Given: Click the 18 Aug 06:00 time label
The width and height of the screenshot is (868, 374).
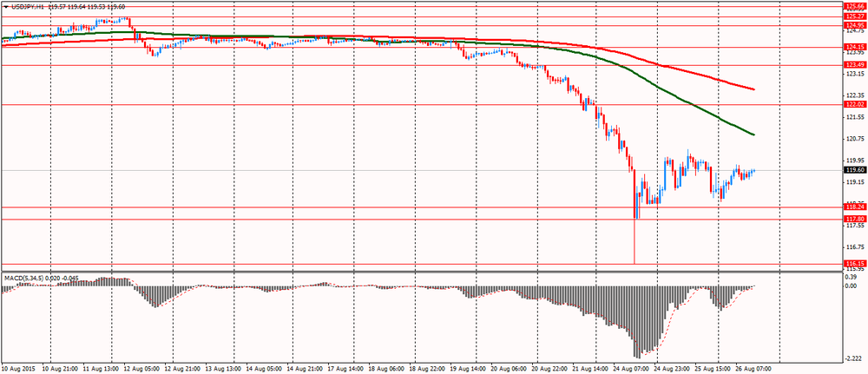Looking at the screenshot, I should point(386,368).
